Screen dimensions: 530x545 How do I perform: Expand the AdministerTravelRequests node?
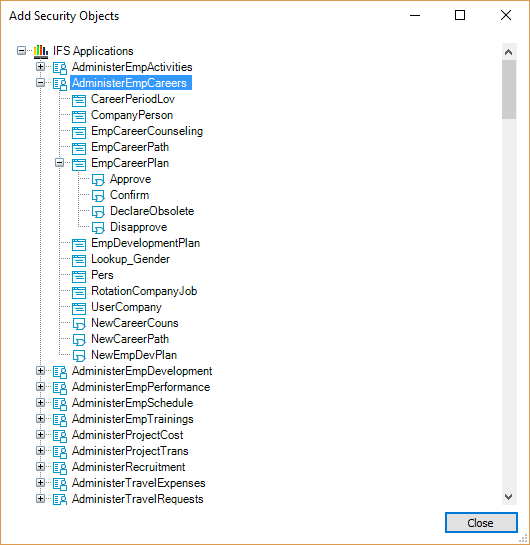[41, 499]
